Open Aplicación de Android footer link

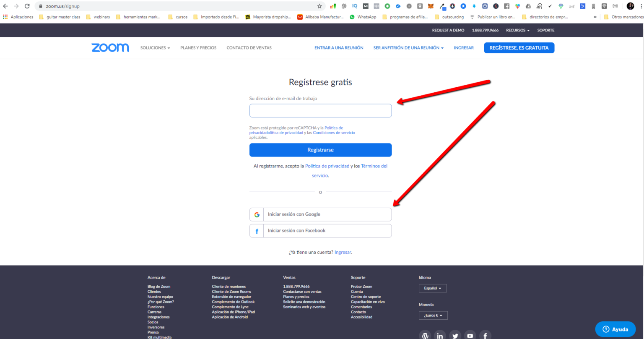click(230, 317)
